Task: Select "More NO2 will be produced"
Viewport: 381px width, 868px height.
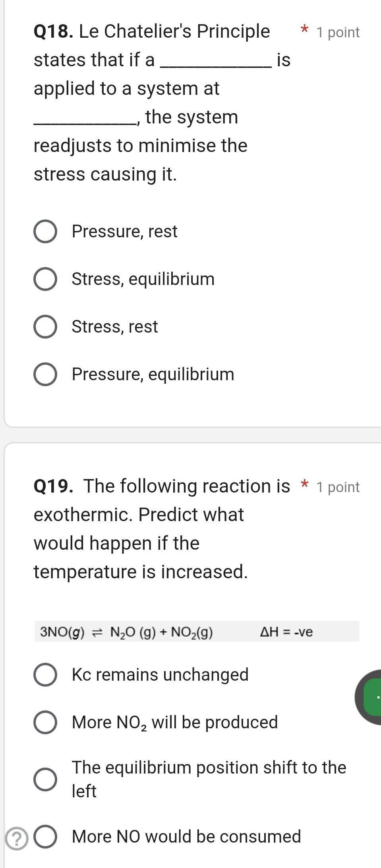Action: pos(46,722)
